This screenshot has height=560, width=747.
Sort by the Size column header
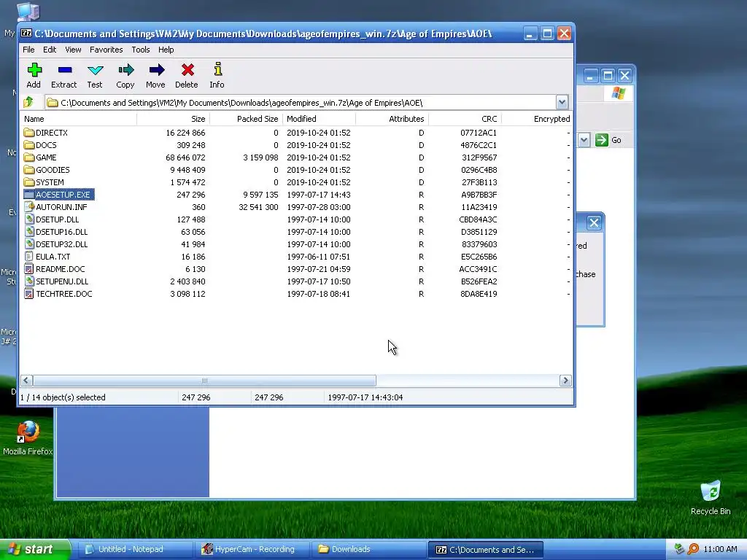(173, 119)
